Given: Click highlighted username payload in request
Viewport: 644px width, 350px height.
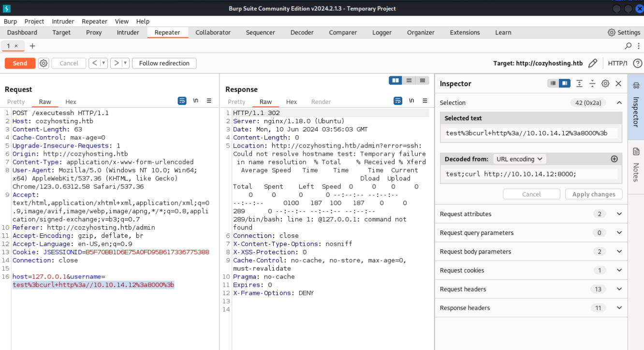Looking at the screenshot, I should pyautogui.click(x=93, y=285).
